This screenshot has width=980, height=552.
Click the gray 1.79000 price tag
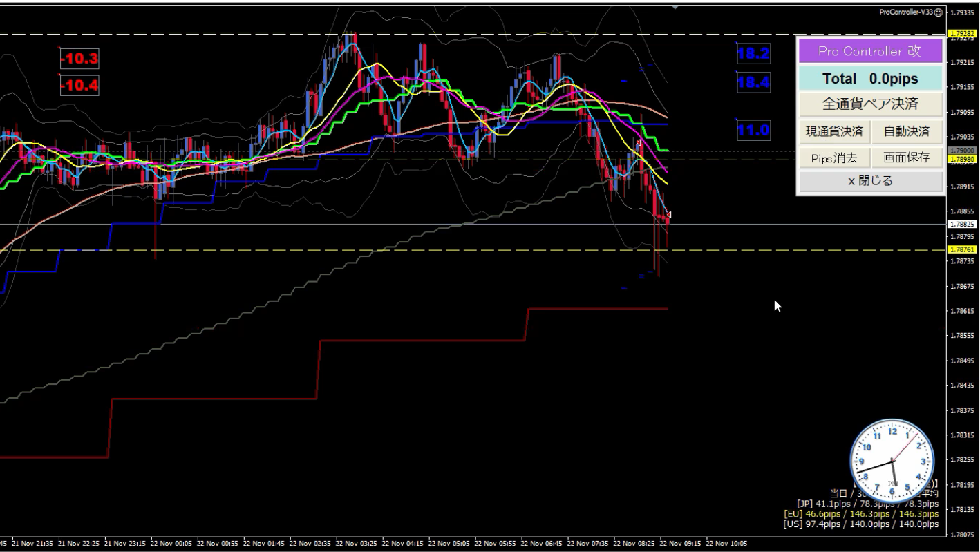961,151
